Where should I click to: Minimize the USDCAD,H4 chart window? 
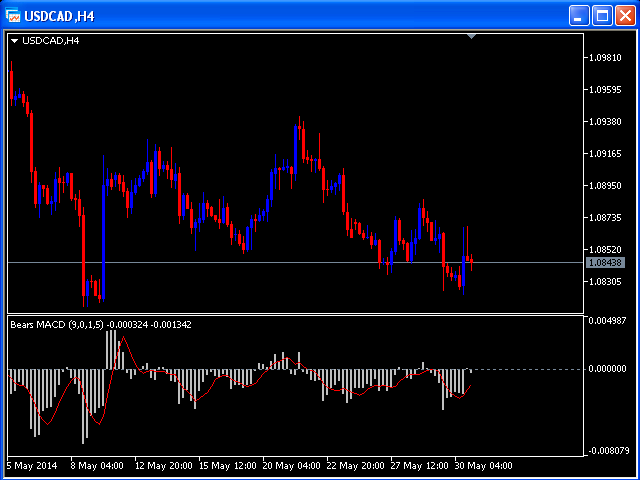(579, 16)
